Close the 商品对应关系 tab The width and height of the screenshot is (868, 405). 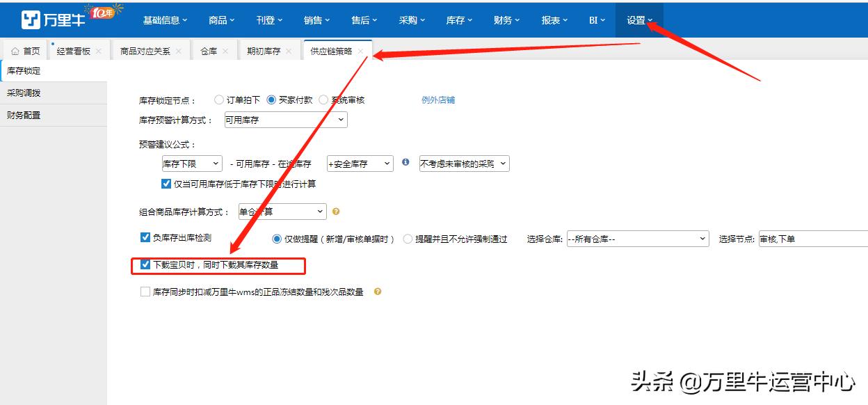click(179, 49)
